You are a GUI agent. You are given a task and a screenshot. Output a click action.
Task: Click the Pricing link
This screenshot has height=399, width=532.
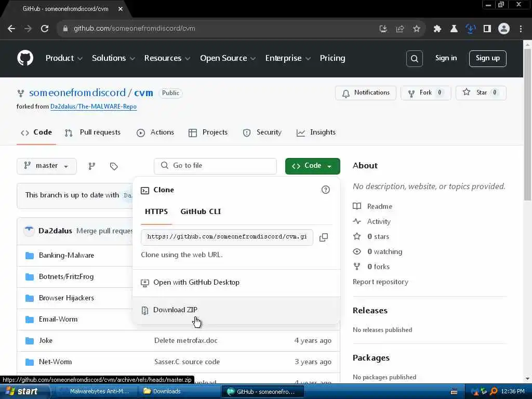tap(332, 58)
